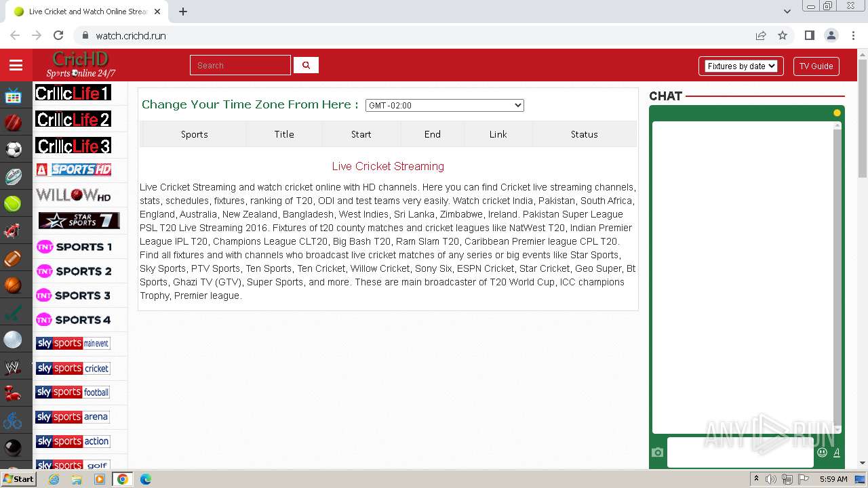Select the golf ball sport icon
The height and width of the screenshot is (488, 868).
13,340
